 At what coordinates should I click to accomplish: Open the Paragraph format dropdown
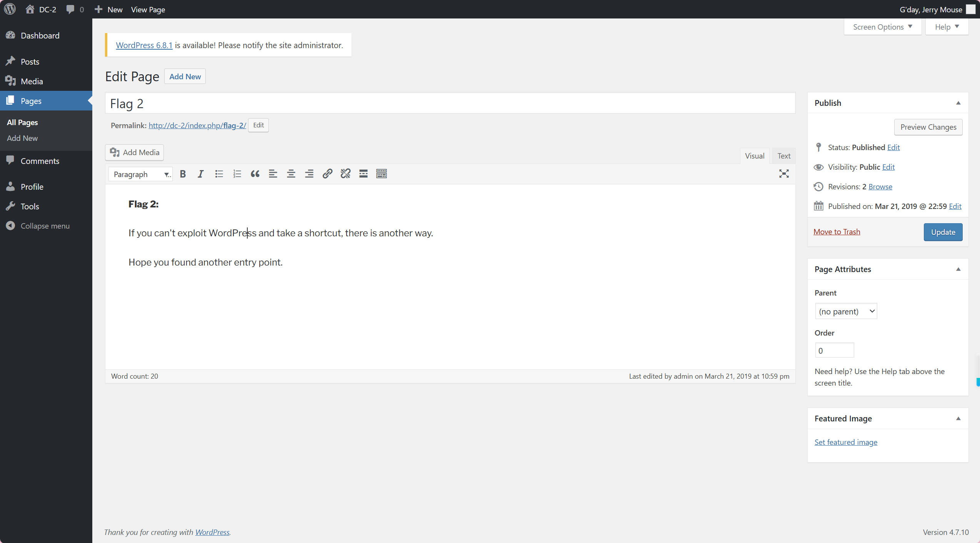click(x=140, y=174)
